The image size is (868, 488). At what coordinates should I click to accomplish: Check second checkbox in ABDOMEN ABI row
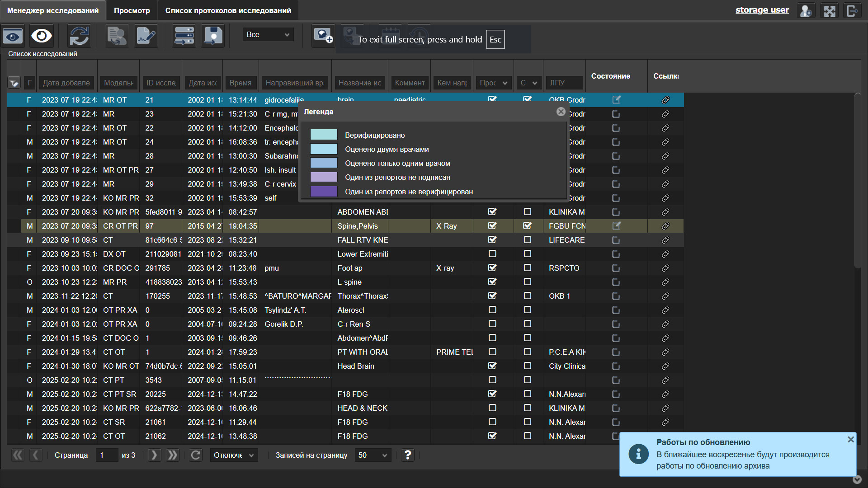527,211
